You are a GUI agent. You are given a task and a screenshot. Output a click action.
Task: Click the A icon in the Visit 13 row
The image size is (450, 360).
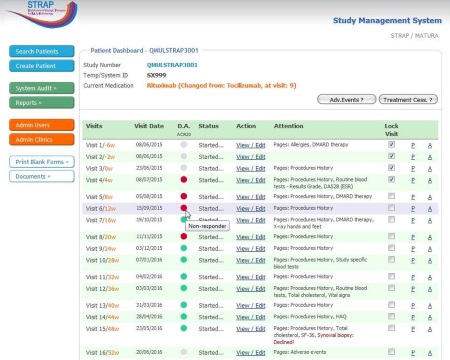click(430, 306)
